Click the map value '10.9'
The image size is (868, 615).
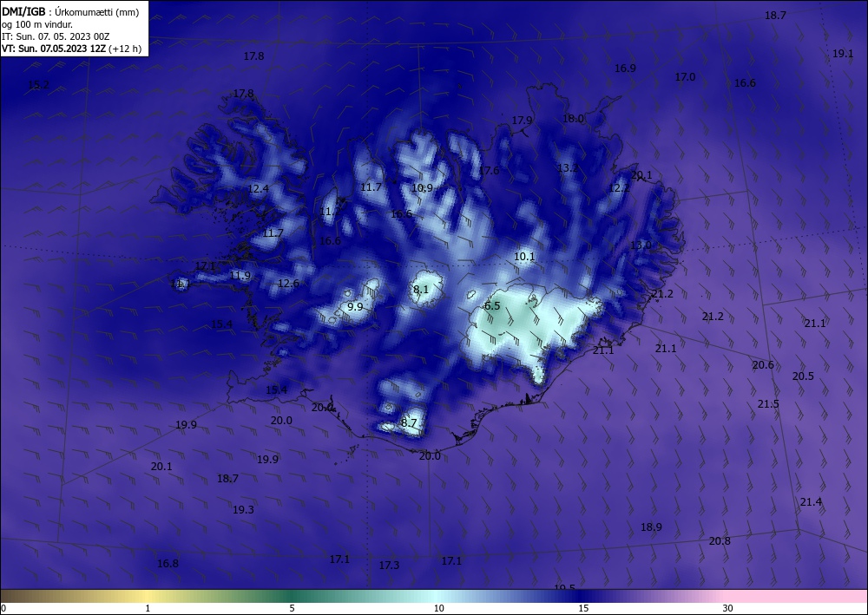(x=422, y=188)
